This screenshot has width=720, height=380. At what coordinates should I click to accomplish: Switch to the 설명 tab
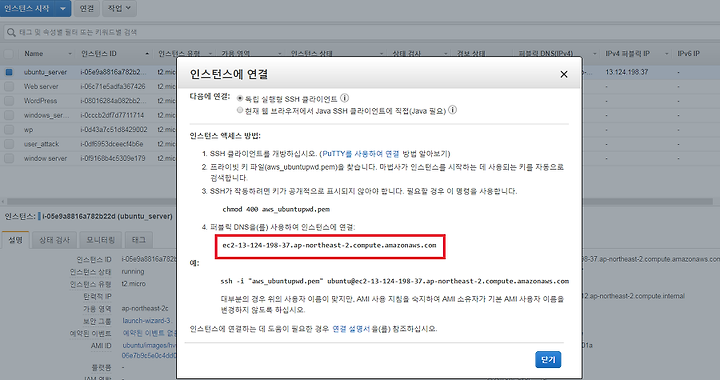[x=16, y=240]
